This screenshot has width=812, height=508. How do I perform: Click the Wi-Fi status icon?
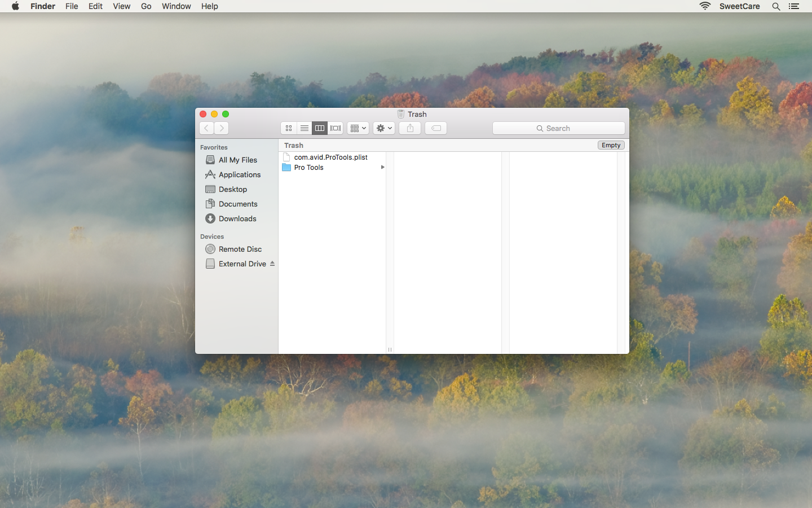[705, 6]
